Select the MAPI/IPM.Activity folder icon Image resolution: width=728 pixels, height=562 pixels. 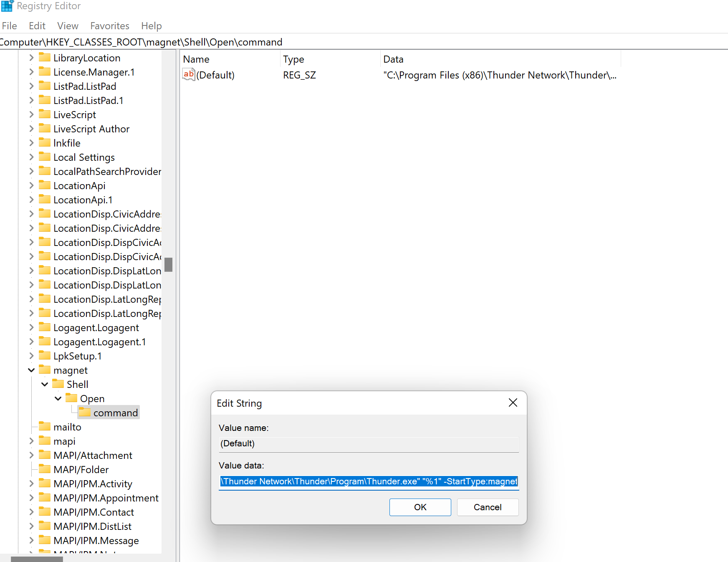tap(45, 483)
